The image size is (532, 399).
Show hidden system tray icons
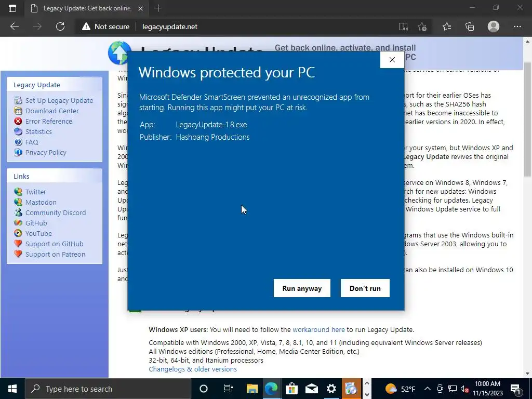[428, 389]
